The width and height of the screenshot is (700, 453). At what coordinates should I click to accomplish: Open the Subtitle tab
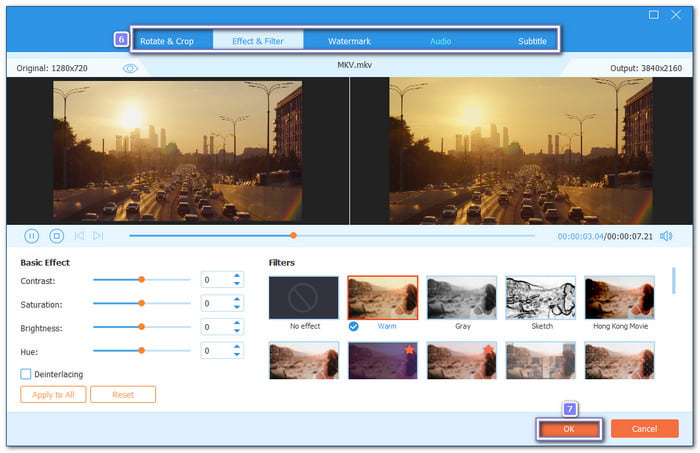532,41
